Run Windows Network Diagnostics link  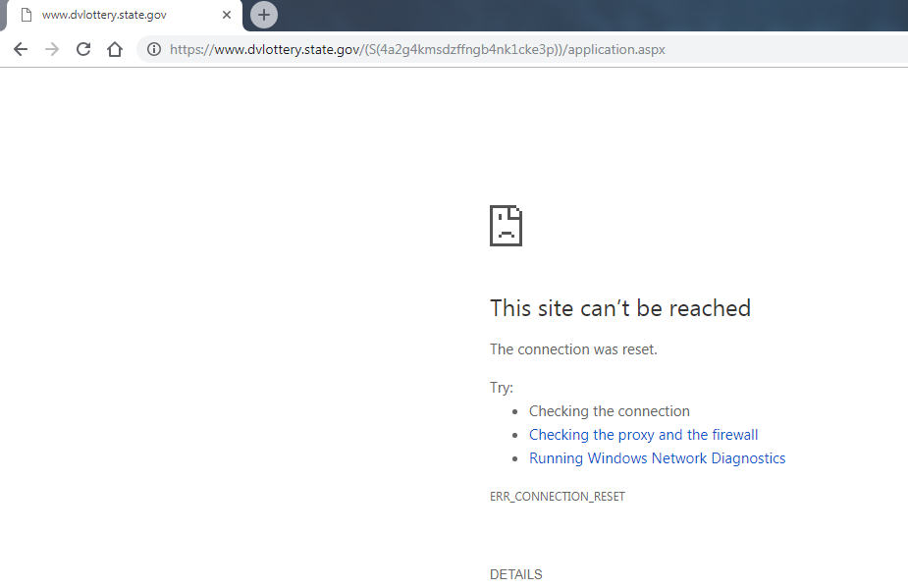(x=658, y=458)
